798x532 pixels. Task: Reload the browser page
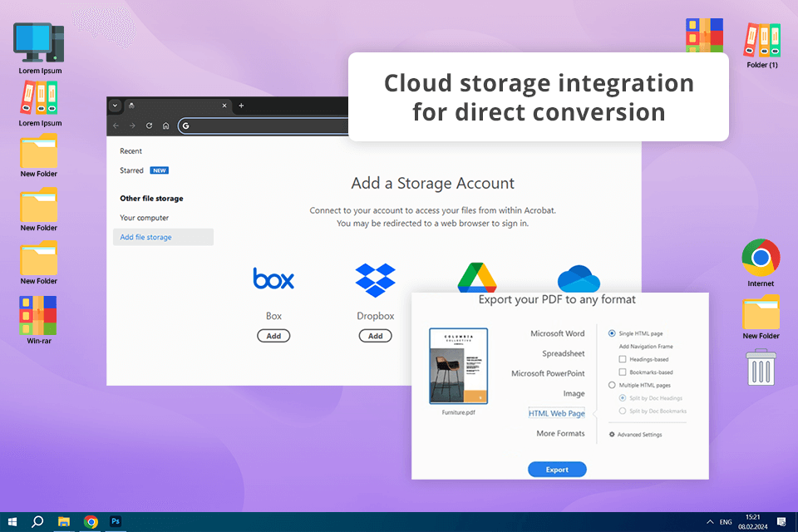click(149, 126)
